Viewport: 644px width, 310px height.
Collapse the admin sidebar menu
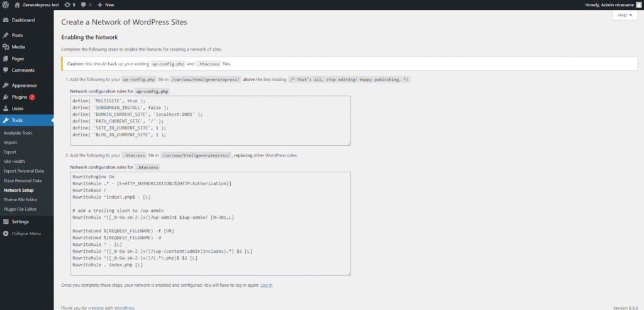[x=25, y=233]
